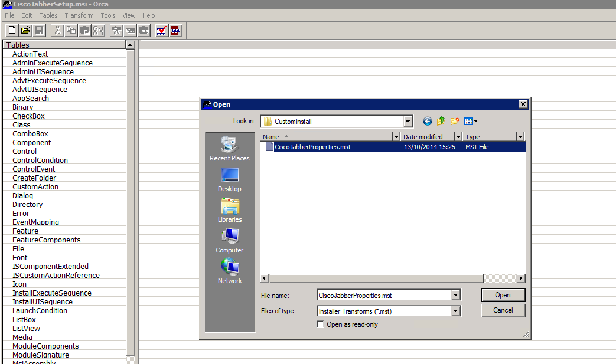Go to Recent Places

[229, 149]
